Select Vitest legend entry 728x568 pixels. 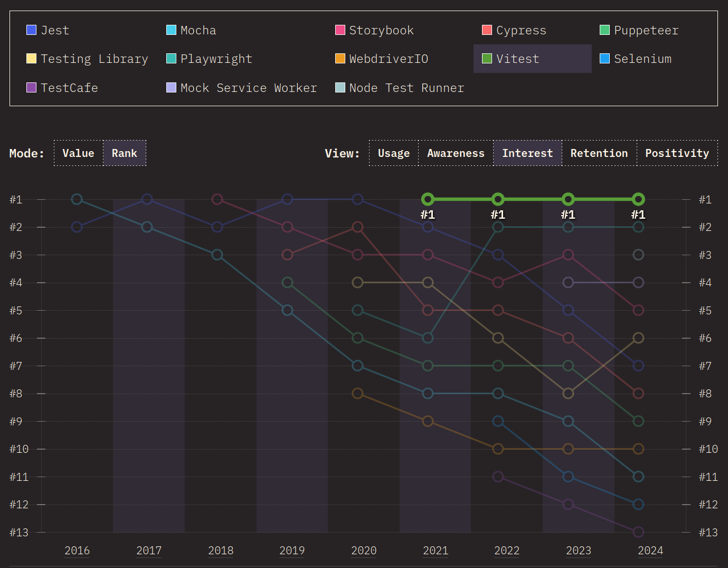(533, 59)
